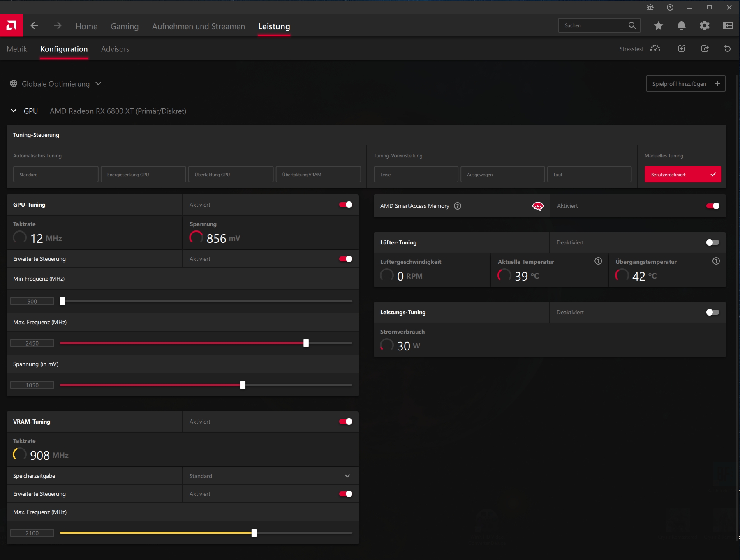Click the Max. Frequenz value field 2450
The height and width of the screenshot is (560, 740).
(x=32, y=343)
